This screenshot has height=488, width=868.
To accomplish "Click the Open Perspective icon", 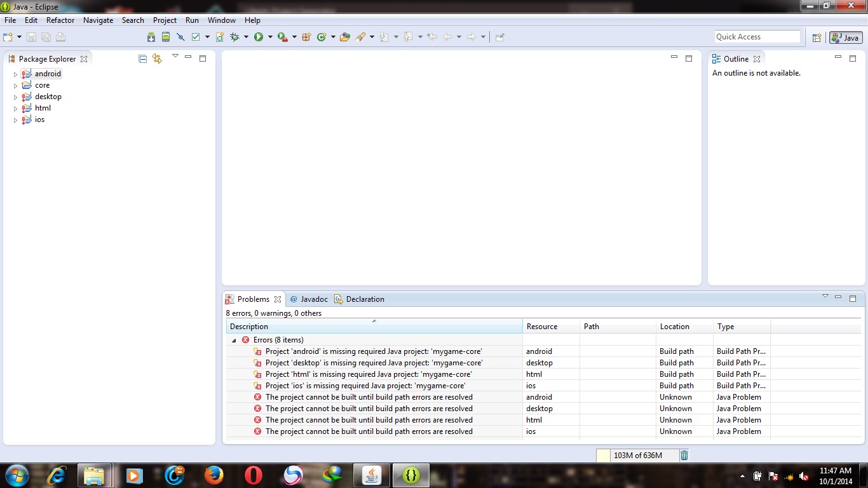I will pos(817,37).
